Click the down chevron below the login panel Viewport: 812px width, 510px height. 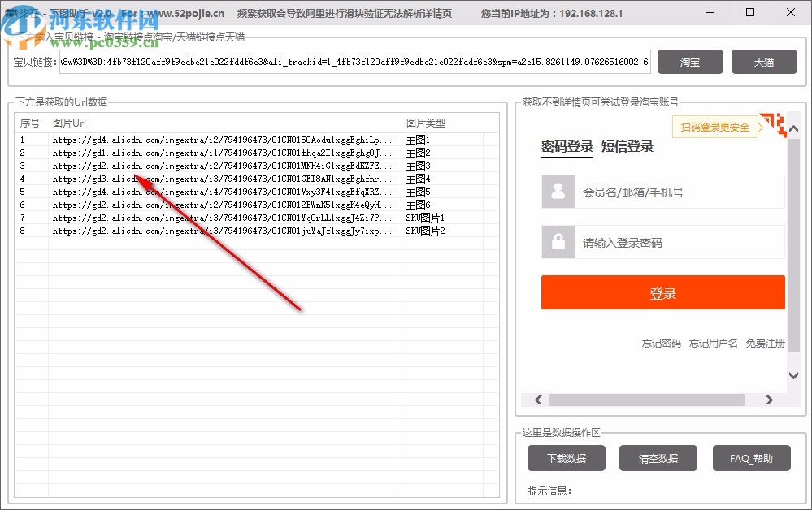(792, 375)
